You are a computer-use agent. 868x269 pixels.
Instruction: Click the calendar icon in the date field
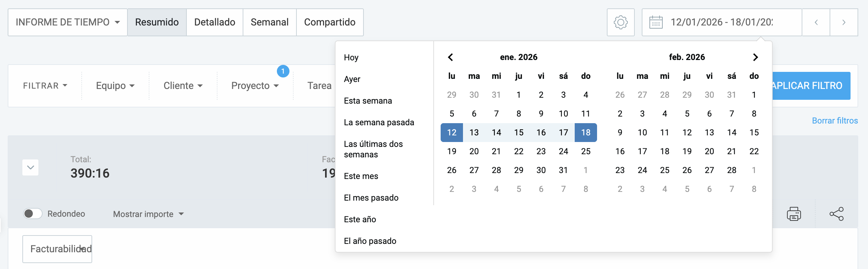click(x=656, y=22)
